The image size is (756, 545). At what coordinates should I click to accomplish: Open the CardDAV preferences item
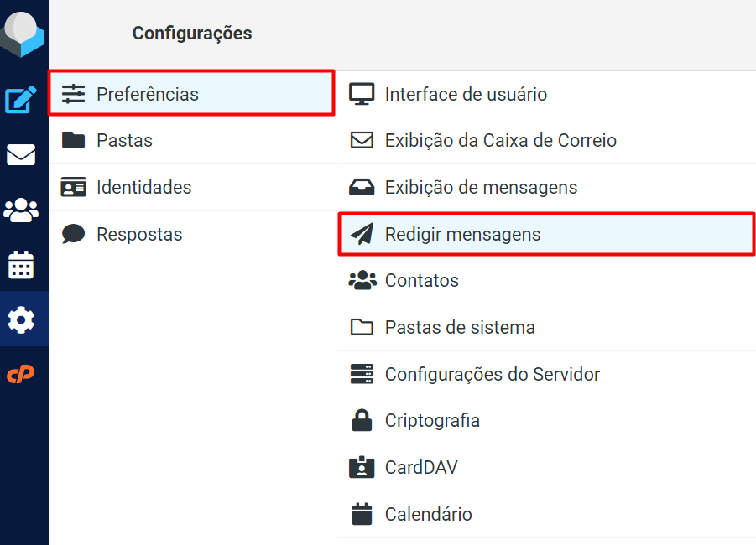pos(421,467)
